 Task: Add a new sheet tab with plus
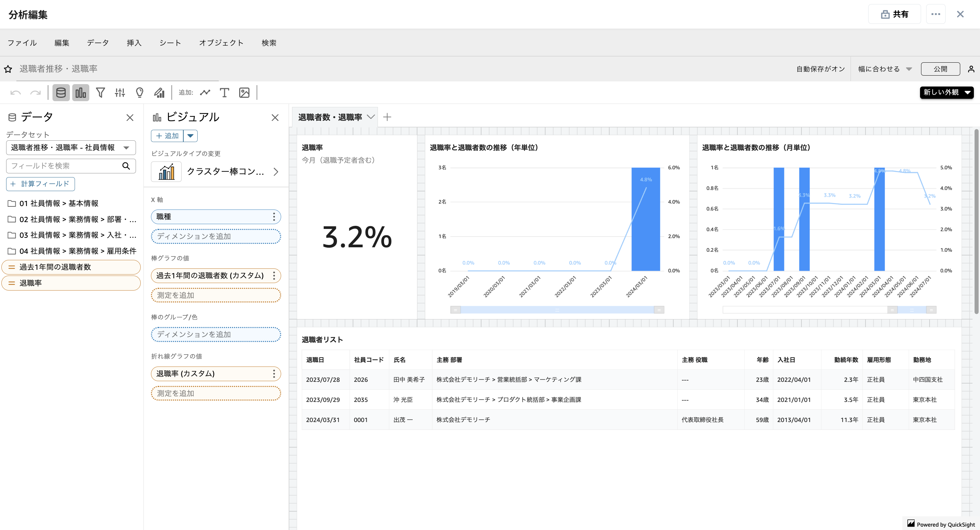(x=387, y=117)
